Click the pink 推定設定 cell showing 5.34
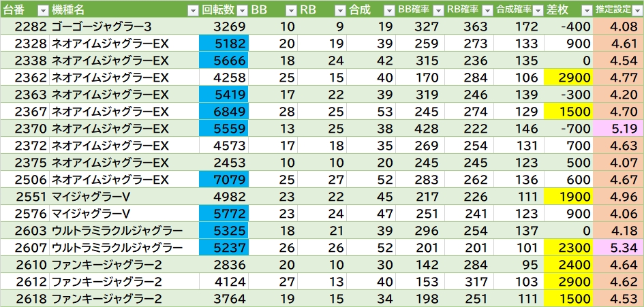The image size is (644, 307). pyautogui.click(x=619, y=248)
